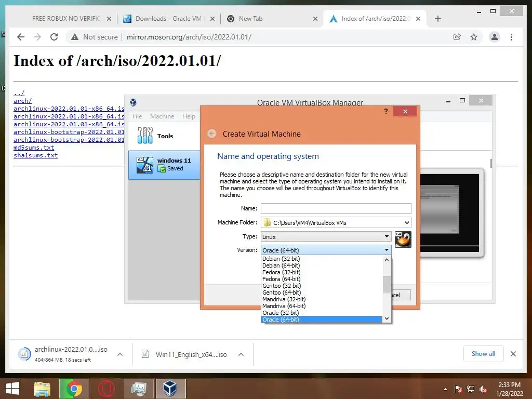Open the parent directory ../ link
The width and height of the screenshot is (532, 399).
[19, 93]
